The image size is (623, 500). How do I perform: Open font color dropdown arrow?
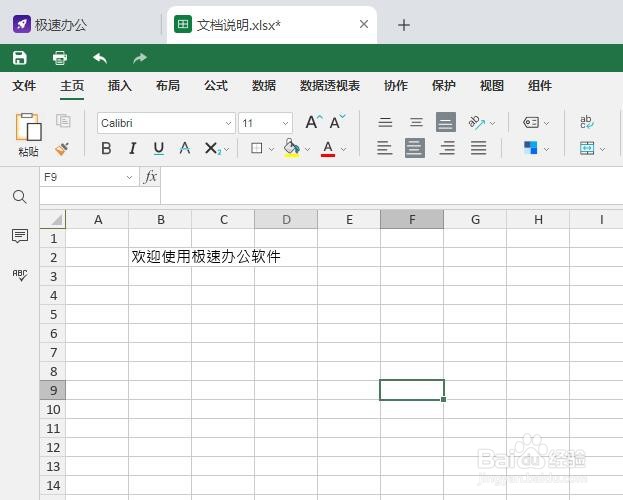point(343,149)
